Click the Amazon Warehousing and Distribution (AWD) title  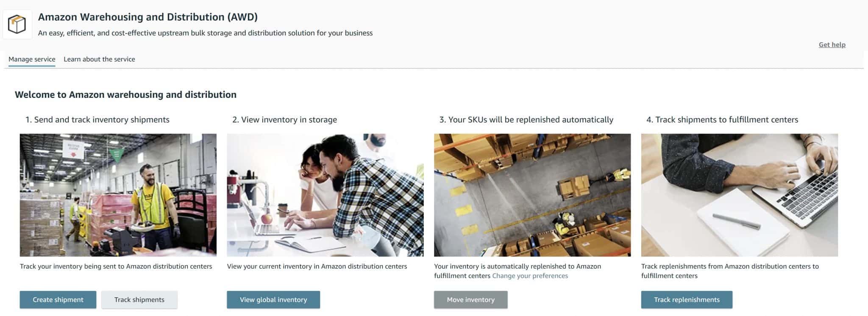(148, 17)
